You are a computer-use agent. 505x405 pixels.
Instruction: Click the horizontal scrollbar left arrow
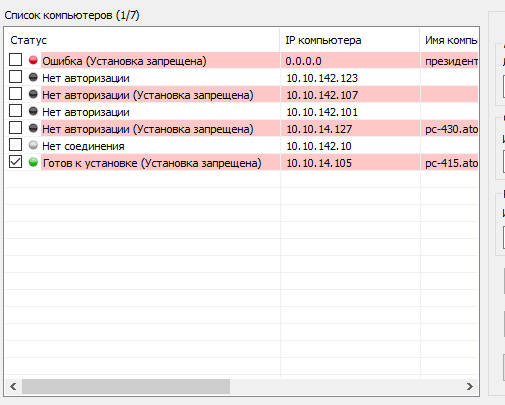(x=13, y=386)
